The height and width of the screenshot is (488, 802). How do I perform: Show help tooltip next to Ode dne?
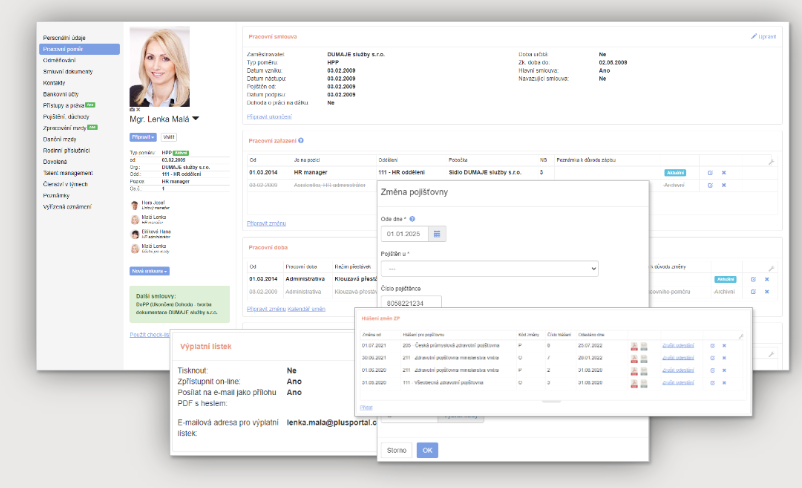pyautogui.click(x=412, y=219)
